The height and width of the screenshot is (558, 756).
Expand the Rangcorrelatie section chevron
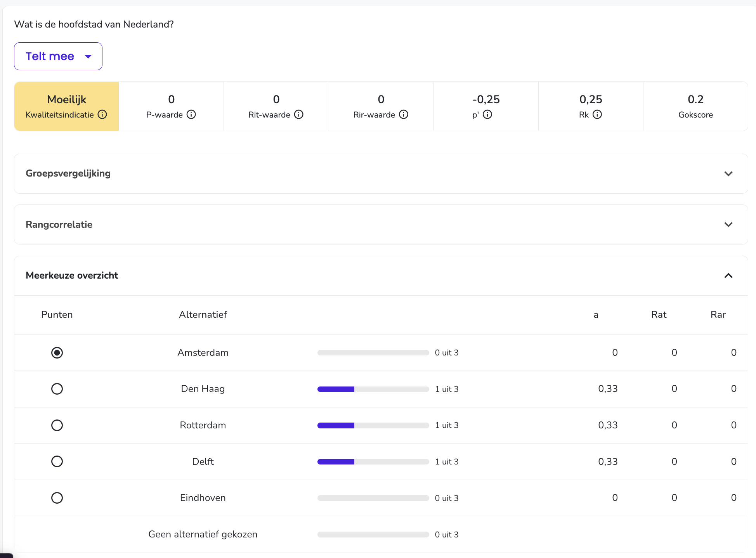pos(728,225)
